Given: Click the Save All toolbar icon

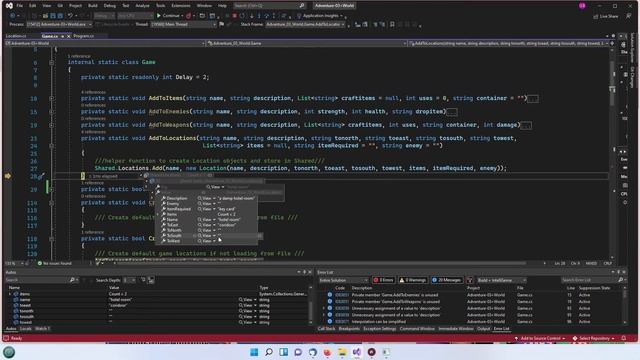Looking at the screenshot, I should (60, 16).
